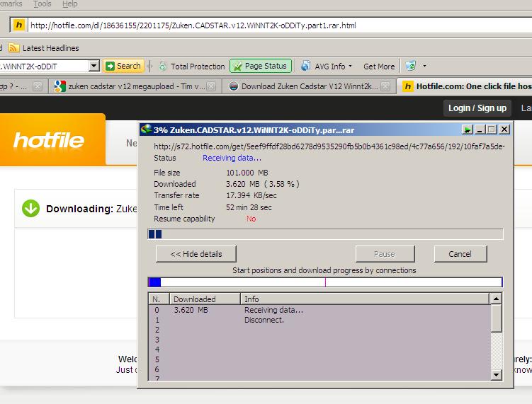Click the hotfile favicon in the address bar
Screen dimensions: 532x404
click(x=19, y=25)
